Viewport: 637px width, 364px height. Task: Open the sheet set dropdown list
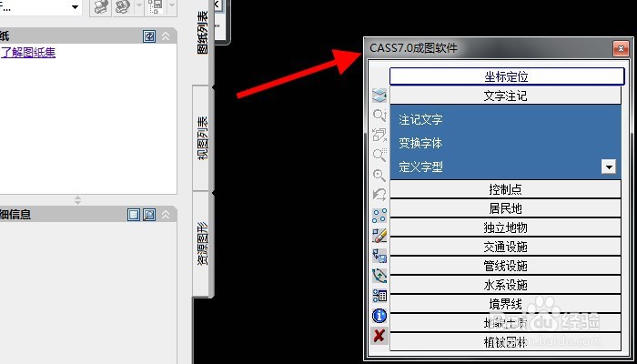tap(75, 7)
